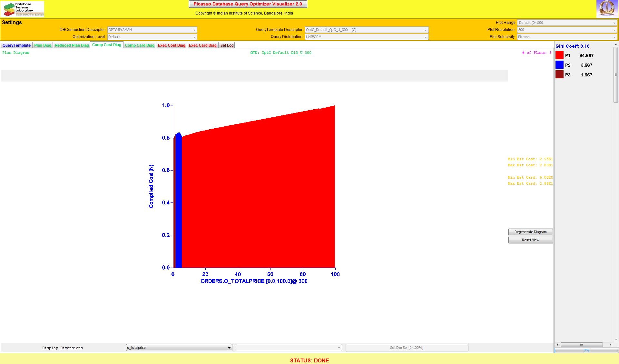Expand the Plot Resolution dropdown
Screen dimensions: 619x364
[567, 30]
